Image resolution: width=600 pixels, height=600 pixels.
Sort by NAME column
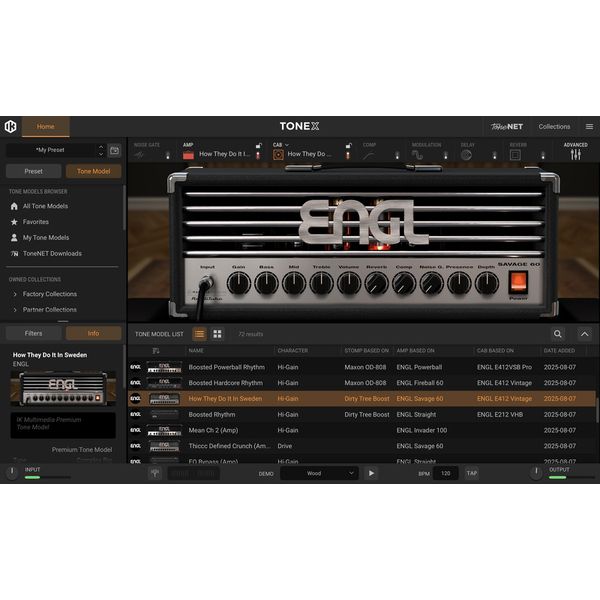point(196,351)
